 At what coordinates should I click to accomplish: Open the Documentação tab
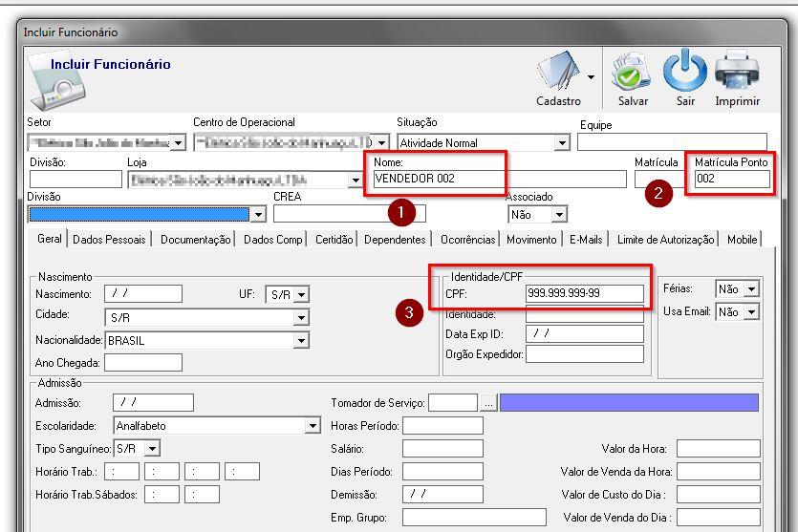pyautogui.click(x=195, y=240)
